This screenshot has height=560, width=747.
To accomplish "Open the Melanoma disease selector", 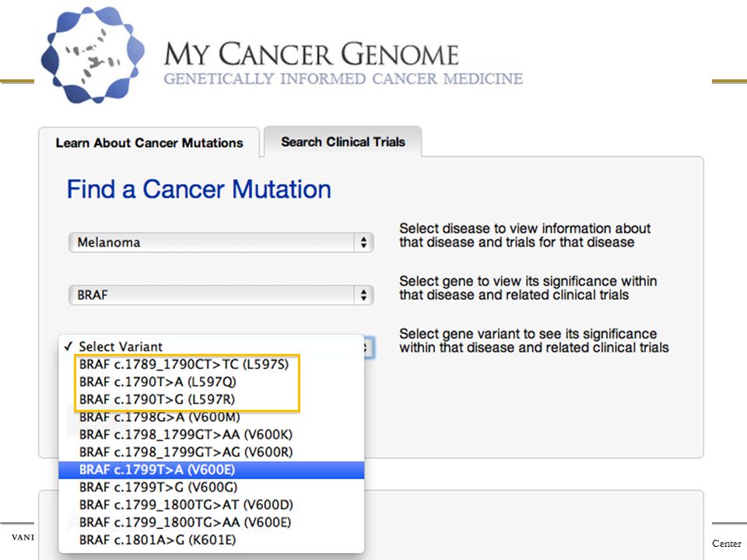I will [221, 243].
